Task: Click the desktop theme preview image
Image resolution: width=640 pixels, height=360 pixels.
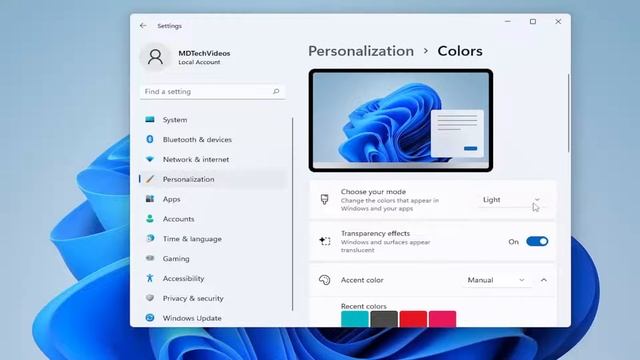Action: [401, 120]
